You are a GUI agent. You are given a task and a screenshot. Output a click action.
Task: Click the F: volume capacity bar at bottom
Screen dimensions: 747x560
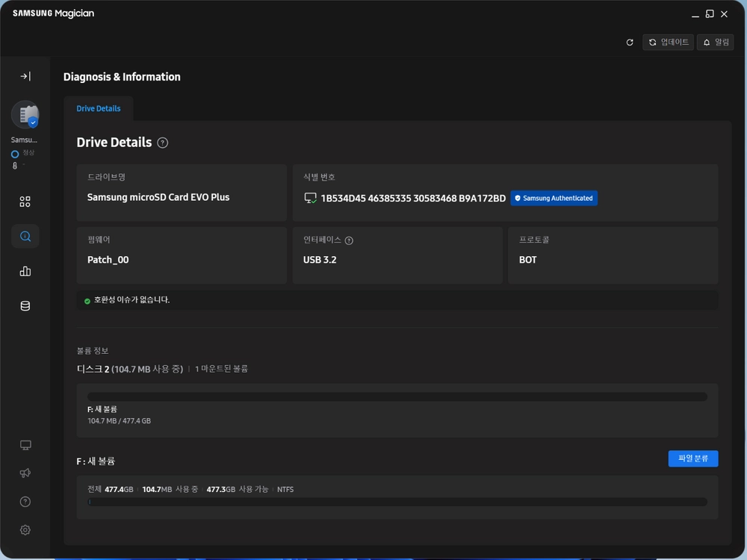[x=397, y=502]
